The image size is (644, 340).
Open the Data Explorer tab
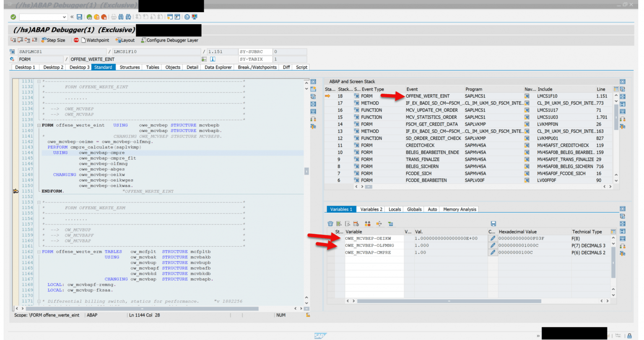coord(218,67)
